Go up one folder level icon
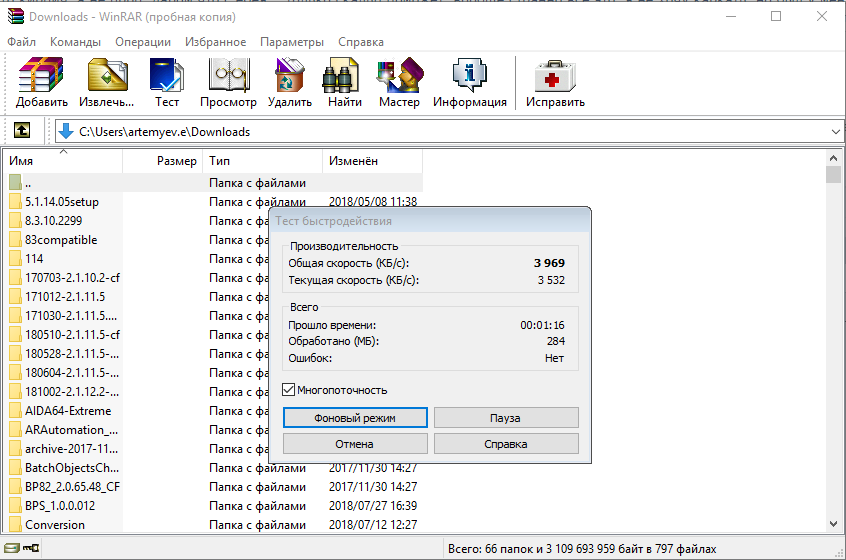Screen dimensions: 846x560 [22, 130]
